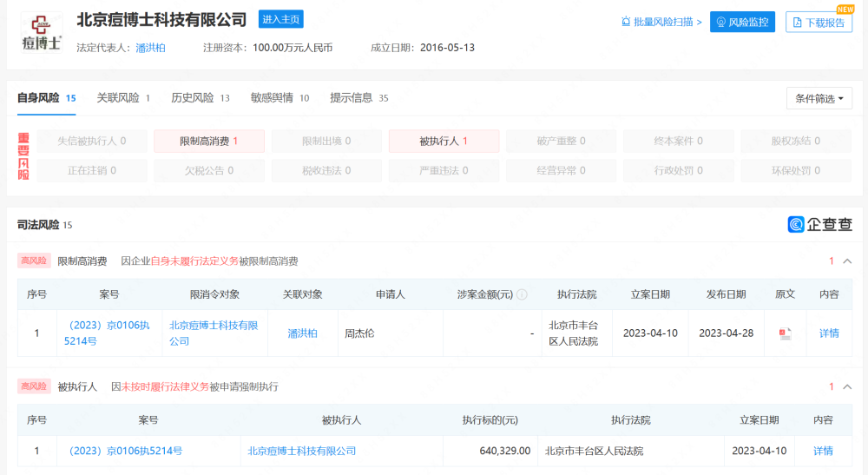Click 高风险 tag beside 限制高消费
The width and height of the screenshot is (868, 475).
(x=34, y=261)
